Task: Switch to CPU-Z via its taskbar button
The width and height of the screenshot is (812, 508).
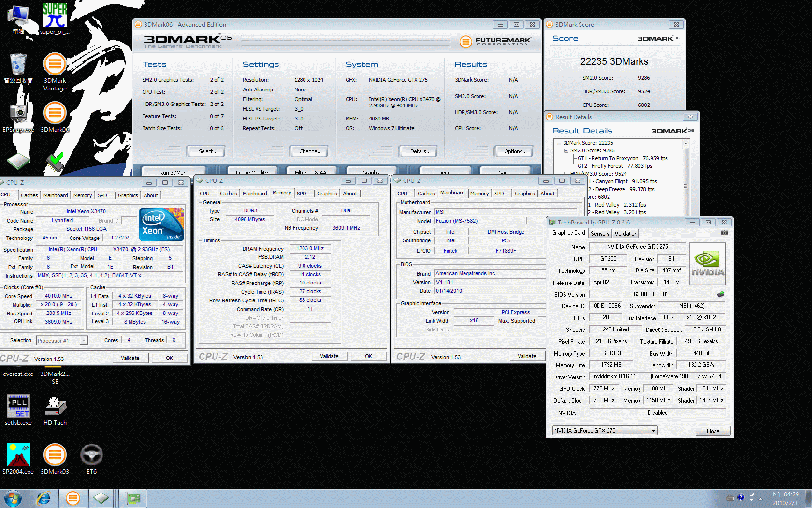Action: (x=101, y=498)
